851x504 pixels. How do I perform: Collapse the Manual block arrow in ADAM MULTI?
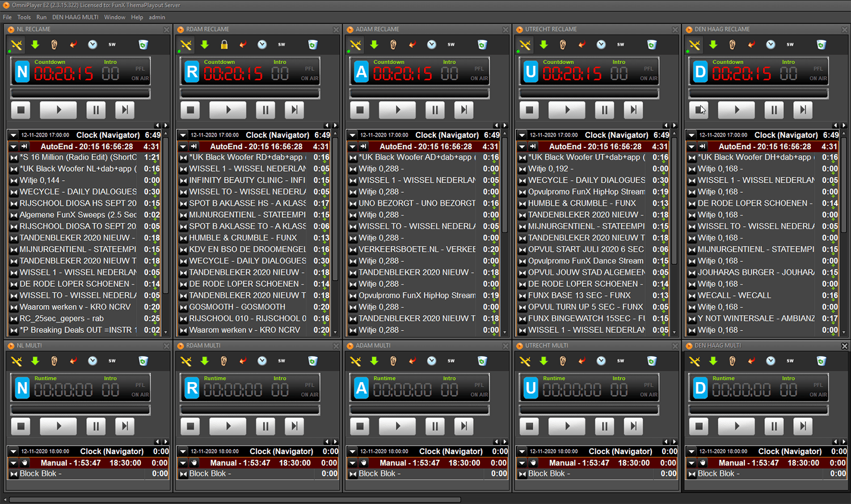[352, 463]
